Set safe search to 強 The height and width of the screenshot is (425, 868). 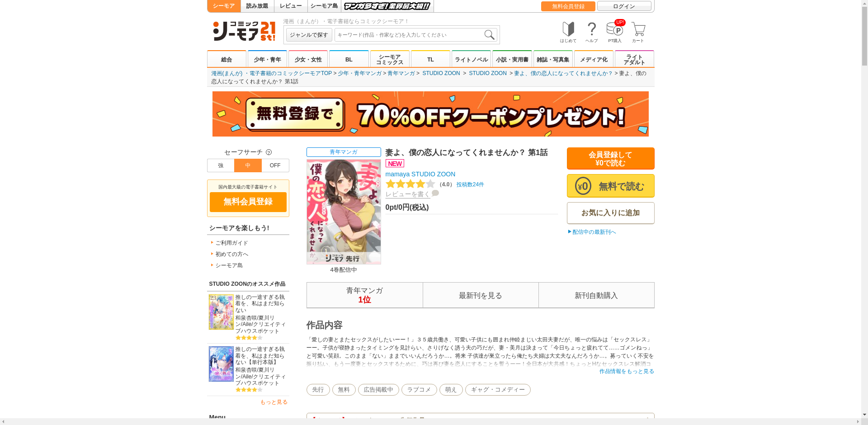click(221, 165)
